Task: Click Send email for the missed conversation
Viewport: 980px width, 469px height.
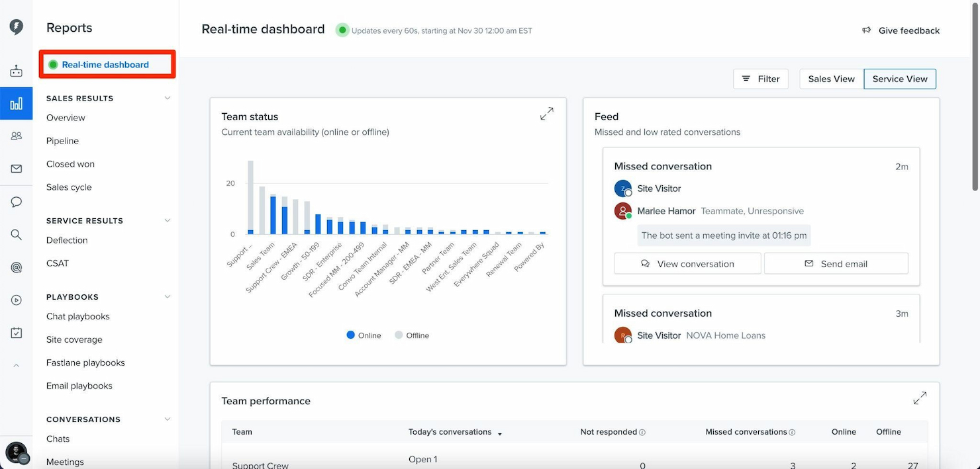Action: [x=836, y=263]
